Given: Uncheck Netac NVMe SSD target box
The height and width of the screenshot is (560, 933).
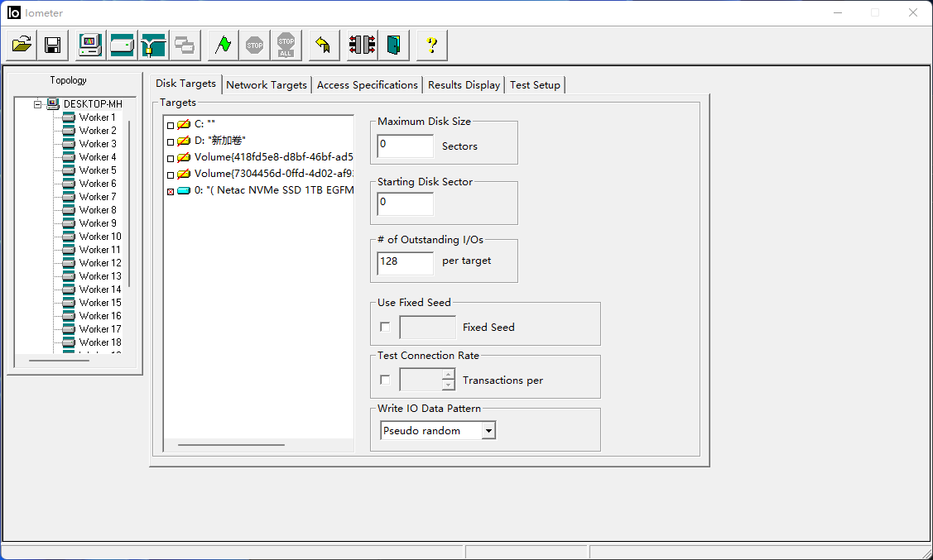Looking at the screenshot, I should 171,191.
